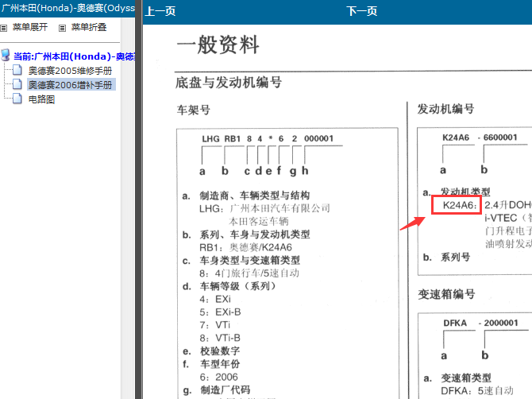Click the text 制造商、车辆类型与结构
Image resolution: width=532 pixels, height=399 pixels.
(254, 196)
